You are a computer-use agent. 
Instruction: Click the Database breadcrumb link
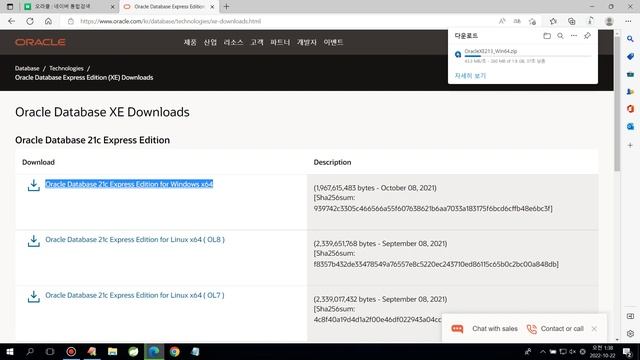click(x=27, y=68)
